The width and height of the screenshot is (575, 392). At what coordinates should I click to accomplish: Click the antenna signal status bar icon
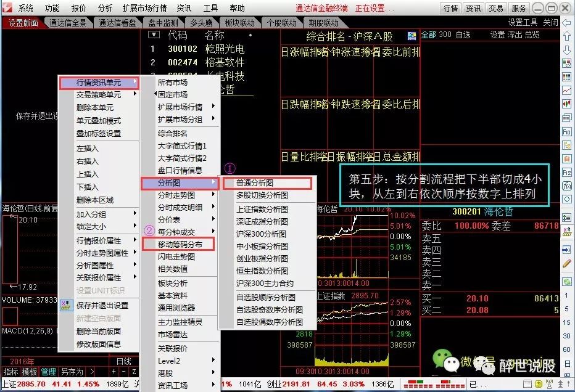pyautogui.click(x=549, y=384)
